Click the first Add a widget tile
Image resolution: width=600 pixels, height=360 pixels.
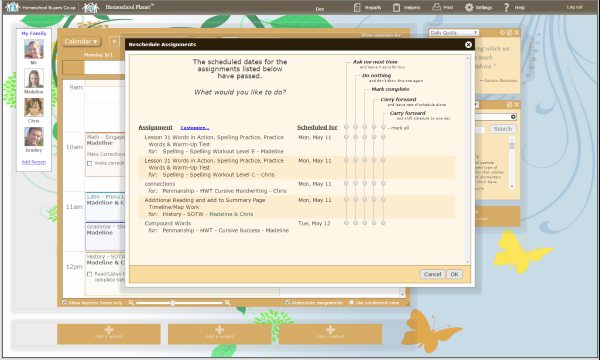[109, 334]
